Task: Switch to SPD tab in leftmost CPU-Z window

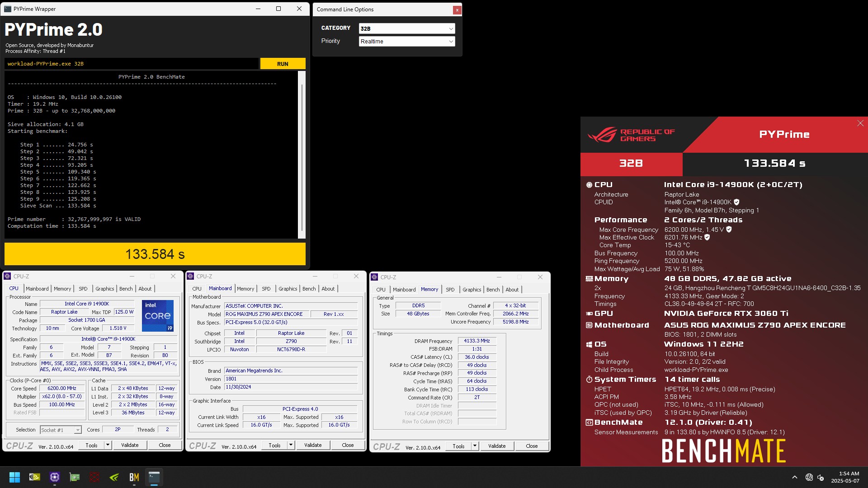Action: click(83, 289)
